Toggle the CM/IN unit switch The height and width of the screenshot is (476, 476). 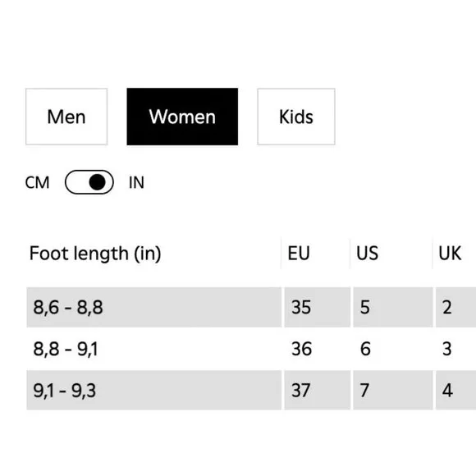click(89, 182)
